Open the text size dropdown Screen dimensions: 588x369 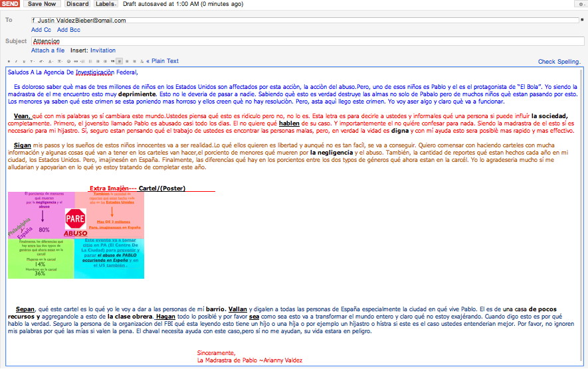[41, 61]
